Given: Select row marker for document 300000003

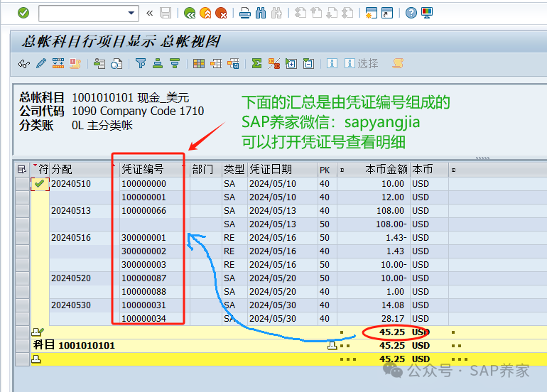Looking at the screenshot, I should tap(22, 265).
